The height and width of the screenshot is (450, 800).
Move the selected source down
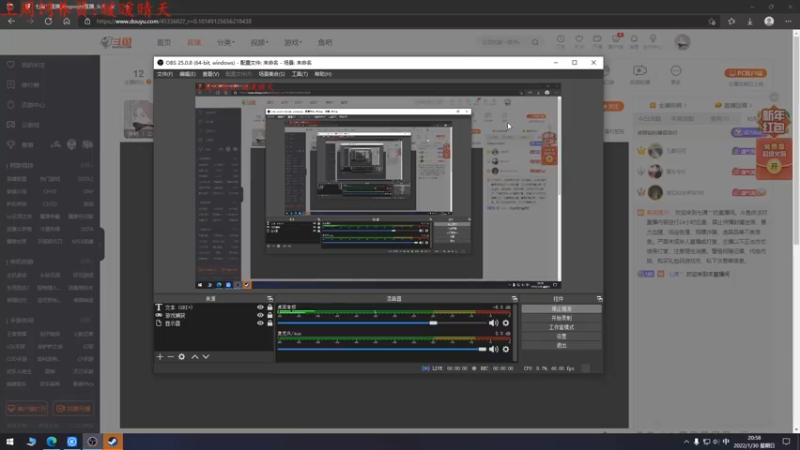tap(206, 357)
